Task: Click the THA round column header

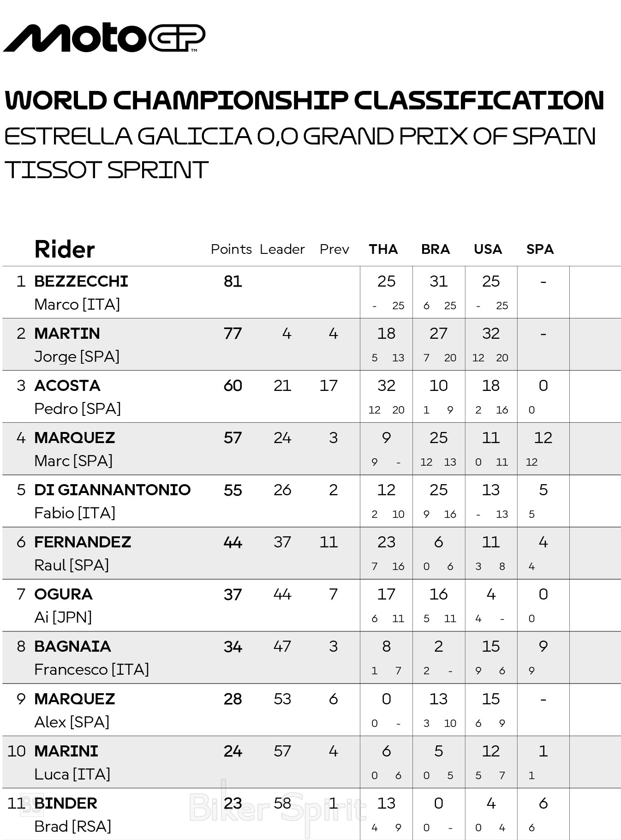Action: [383, 249]
